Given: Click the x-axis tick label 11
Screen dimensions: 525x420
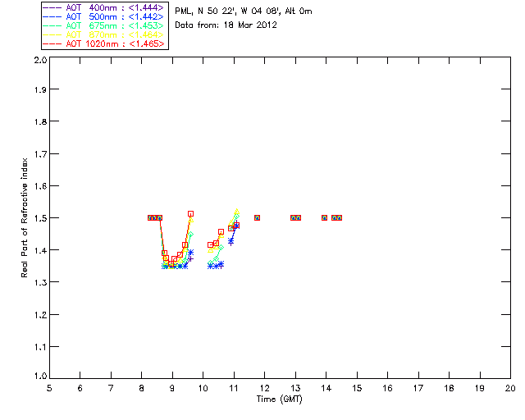Looking at the screenshot, I should point(234,388).
